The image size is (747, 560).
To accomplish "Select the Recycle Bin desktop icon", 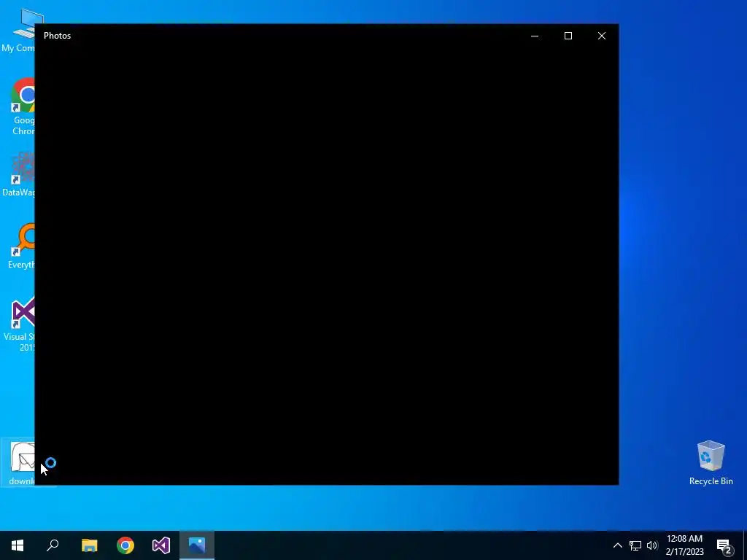I will [711, 463].
